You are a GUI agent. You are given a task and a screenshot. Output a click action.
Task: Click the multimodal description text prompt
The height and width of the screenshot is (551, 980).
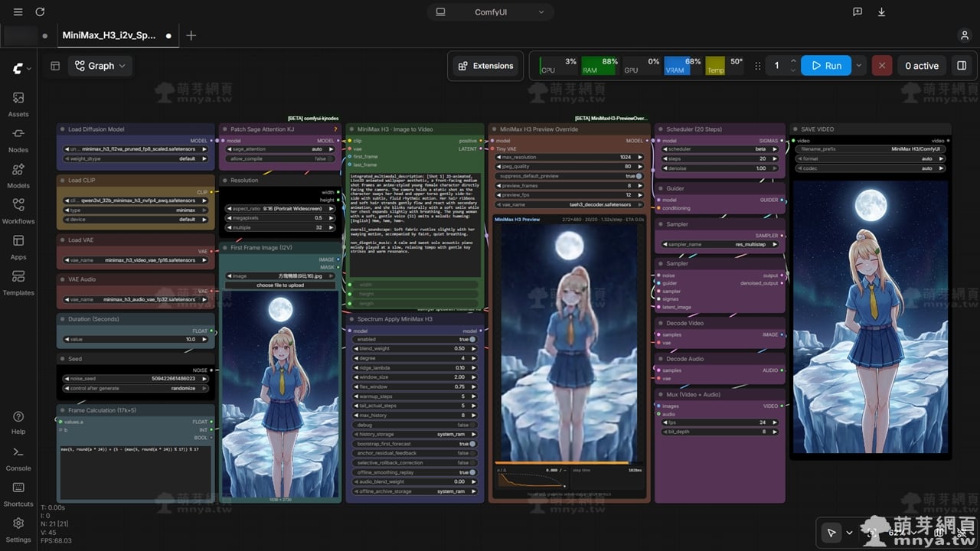(x=415, y=224)
